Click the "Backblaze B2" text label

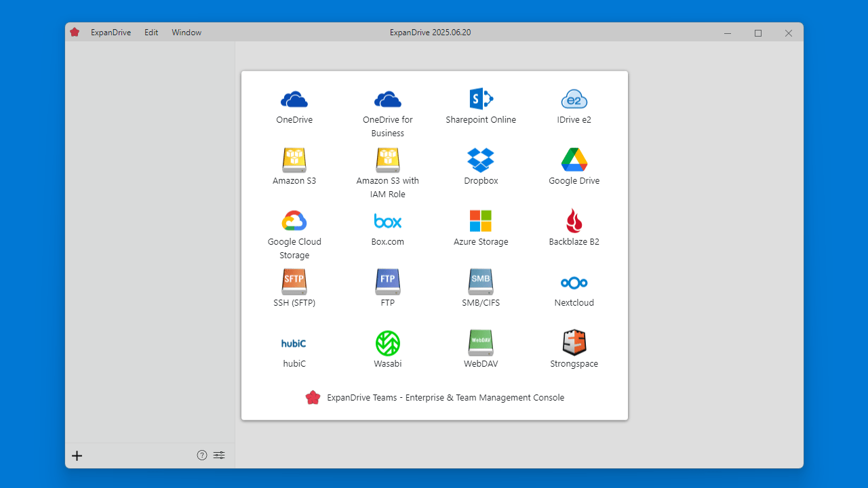574,242
